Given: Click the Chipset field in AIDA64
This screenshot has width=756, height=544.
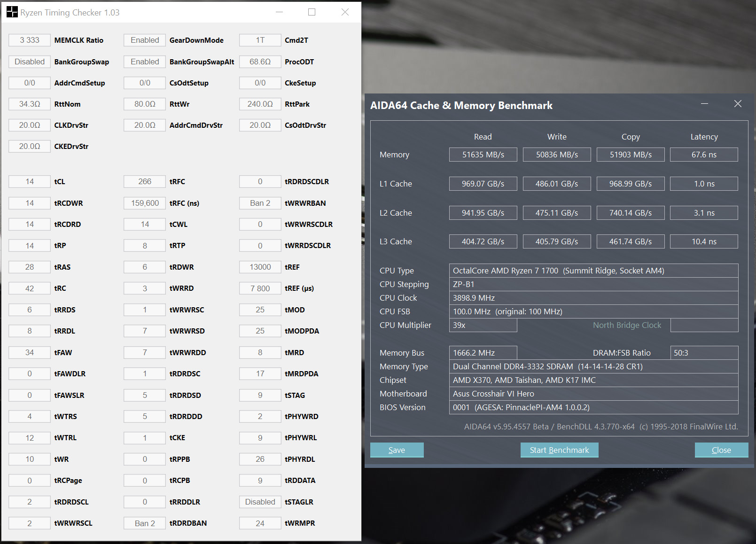Looking at the screenshot, I should 593,380.
